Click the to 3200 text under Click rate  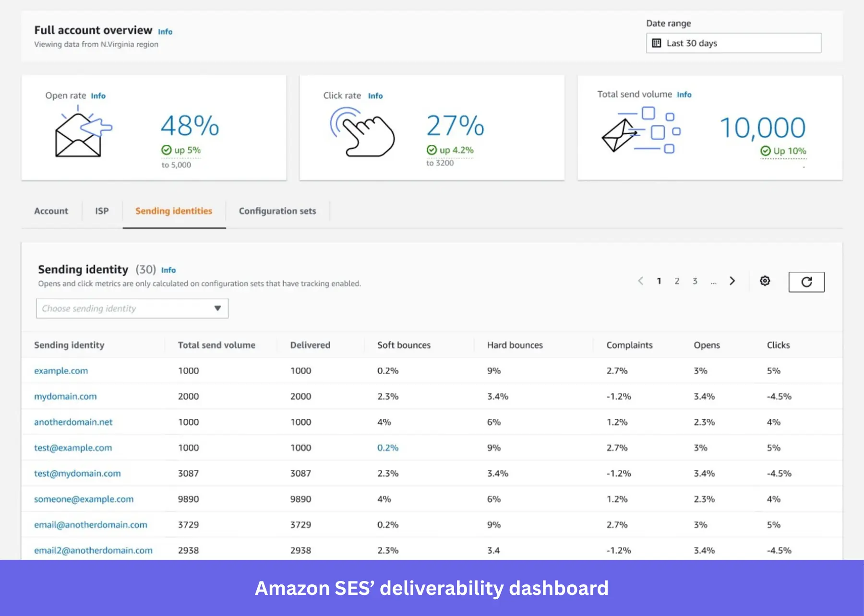coord(440,163)
